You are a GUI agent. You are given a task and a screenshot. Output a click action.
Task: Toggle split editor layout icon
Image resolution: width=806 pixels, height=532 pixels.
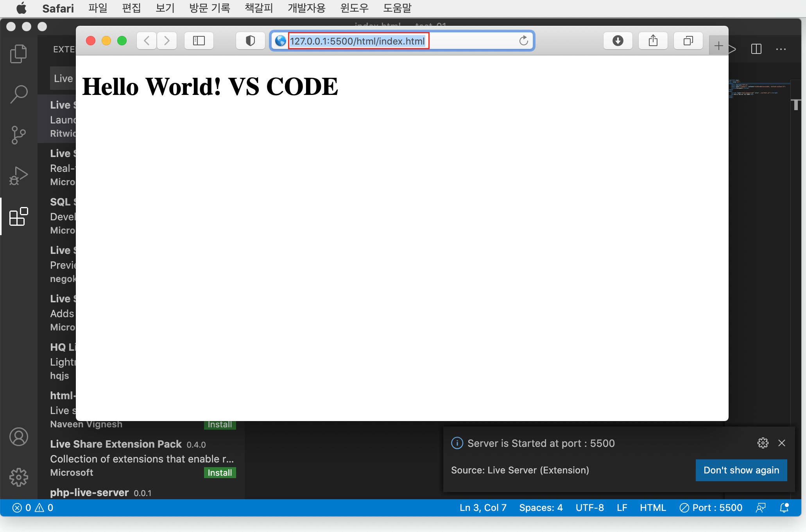point(756,49)
